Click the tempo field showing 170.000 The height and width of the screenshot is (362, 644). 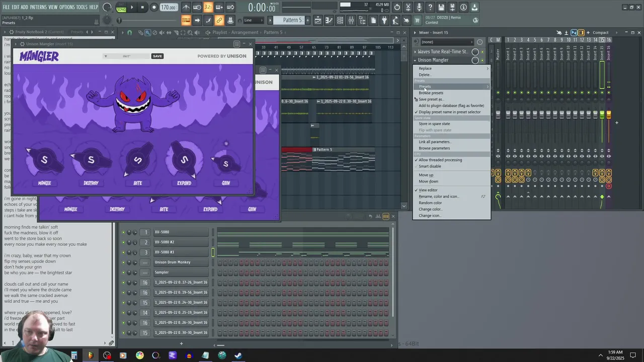[x=168, y=8]
